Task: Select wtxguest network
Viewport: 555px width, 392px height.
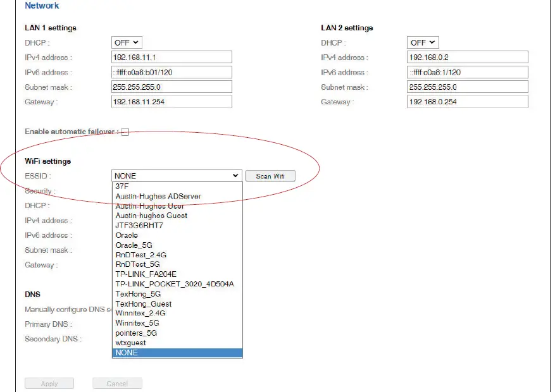Action: pyautogui.click(x=177, y=343)
